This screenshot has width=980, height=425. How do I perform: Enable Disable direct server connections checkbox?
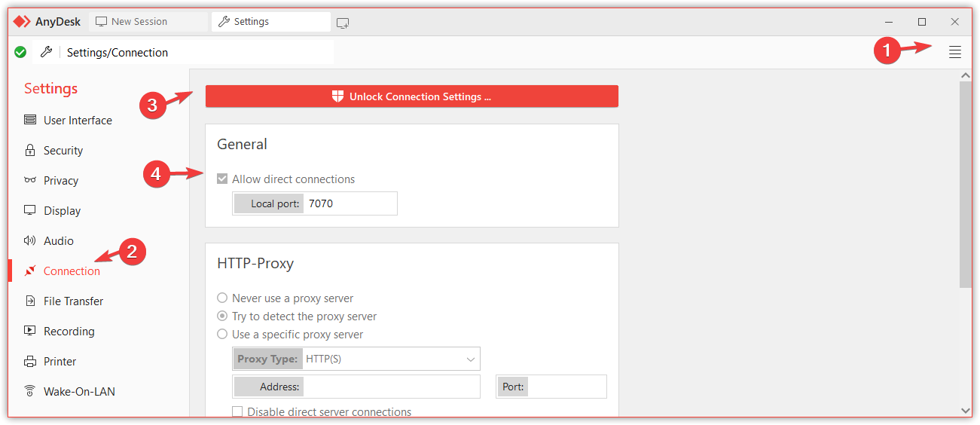[x=237, y=412]
